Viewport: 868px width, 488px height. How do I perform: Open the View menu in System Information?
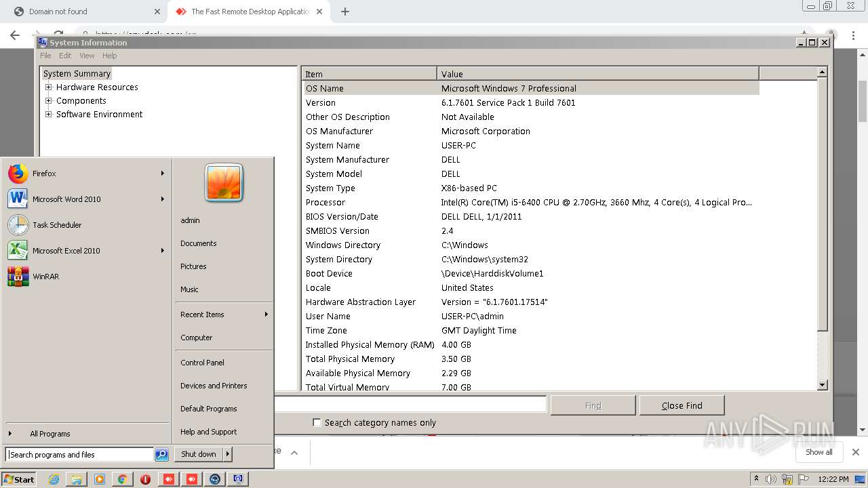pos(87,56)
